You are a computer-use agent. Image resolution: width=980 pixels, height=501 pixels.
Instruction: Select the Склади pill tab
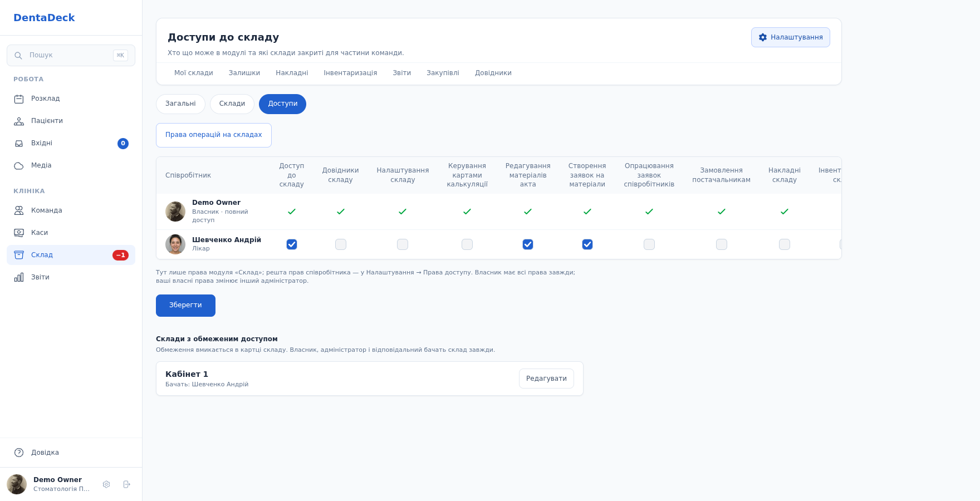click(232, 104)
